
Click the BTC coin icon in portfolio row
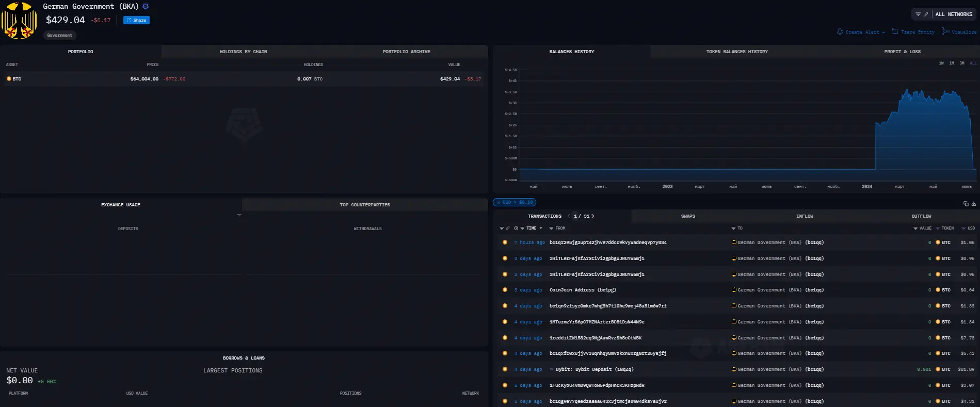[9, 79]
